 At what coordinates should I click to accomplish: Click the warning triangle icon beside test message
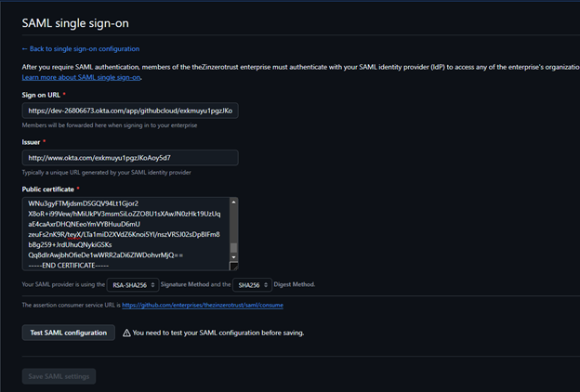tap(126, 333)
